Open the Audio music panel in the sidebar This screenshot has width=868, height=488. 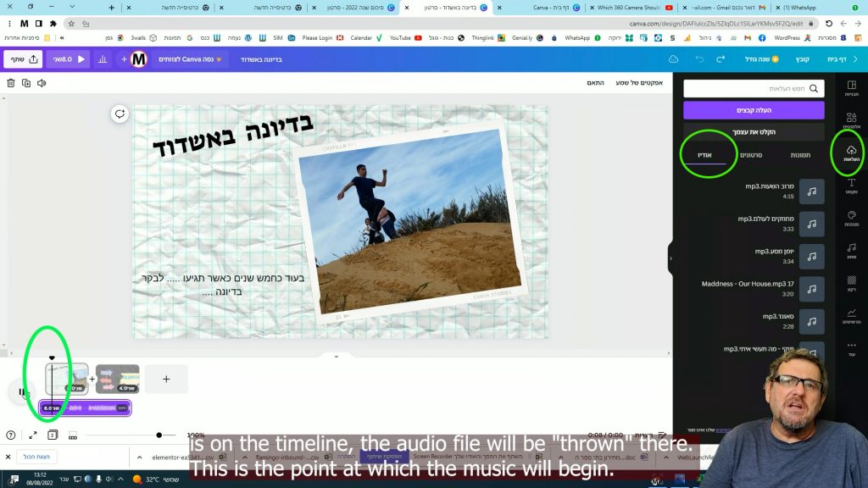[x=851, y=251]
